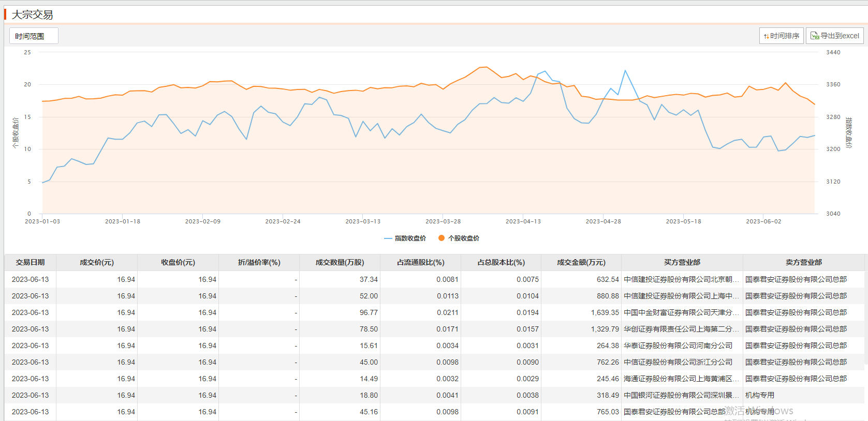Screen dimensions: 868x421
Task: Click the sort arrows icon beside 时间排序
Action: 766,36
